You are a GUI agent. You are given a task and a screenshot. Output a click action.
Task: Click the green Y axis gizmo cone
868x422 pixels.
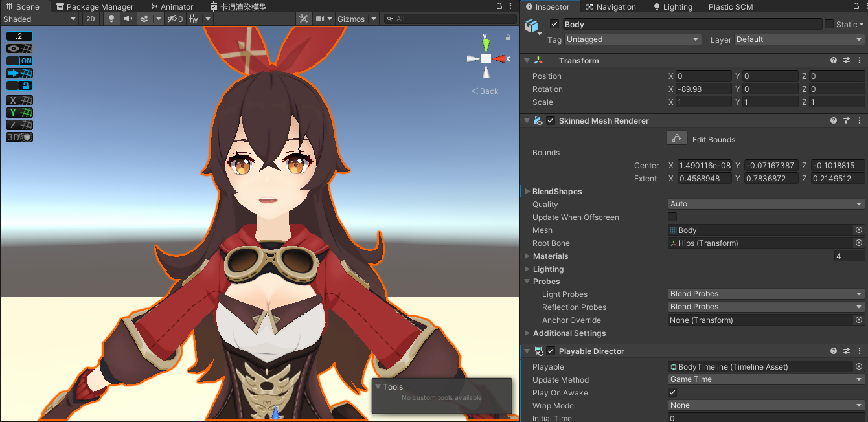(x=486, y=45)
